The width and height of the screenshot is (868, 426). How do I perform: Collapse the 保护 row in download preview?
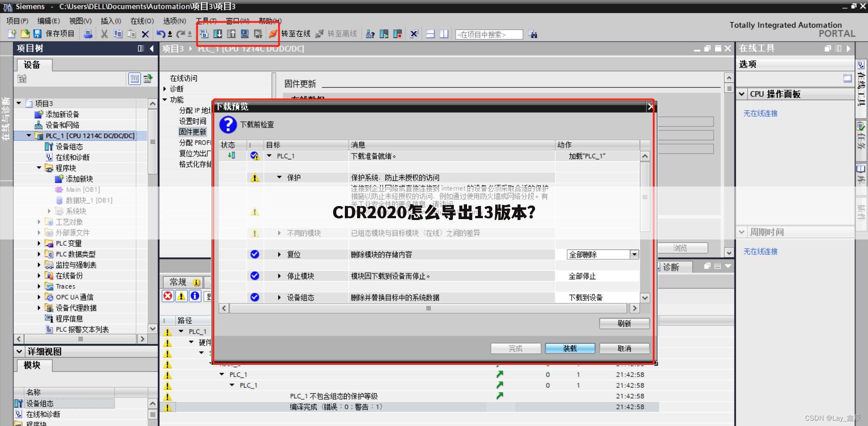tap(279, 177)
